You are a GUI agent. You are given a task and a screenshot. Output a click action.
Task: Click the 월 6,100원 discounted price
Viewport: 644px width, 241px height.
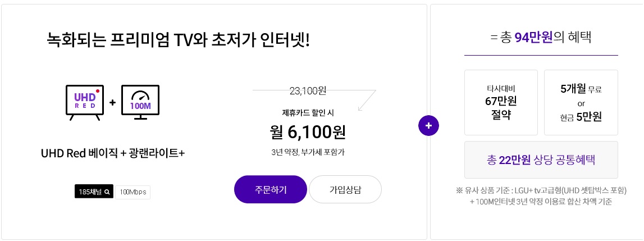[308, 132]
